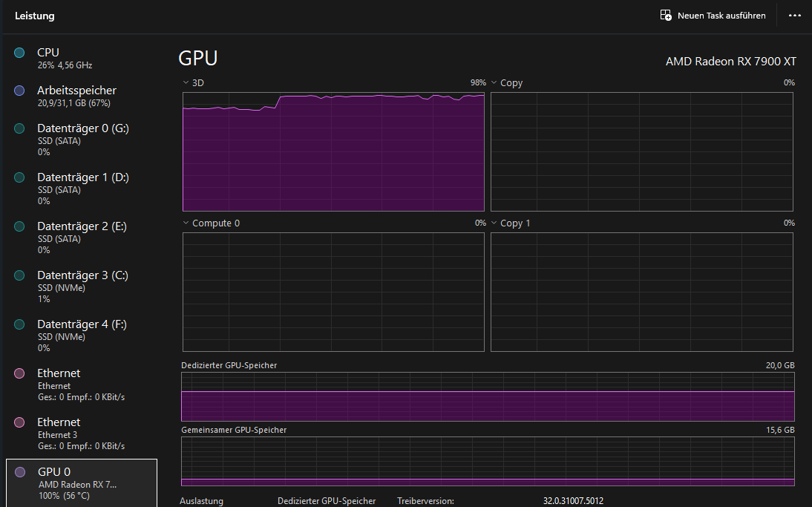Click the GPU page heading

click(198, 58)
